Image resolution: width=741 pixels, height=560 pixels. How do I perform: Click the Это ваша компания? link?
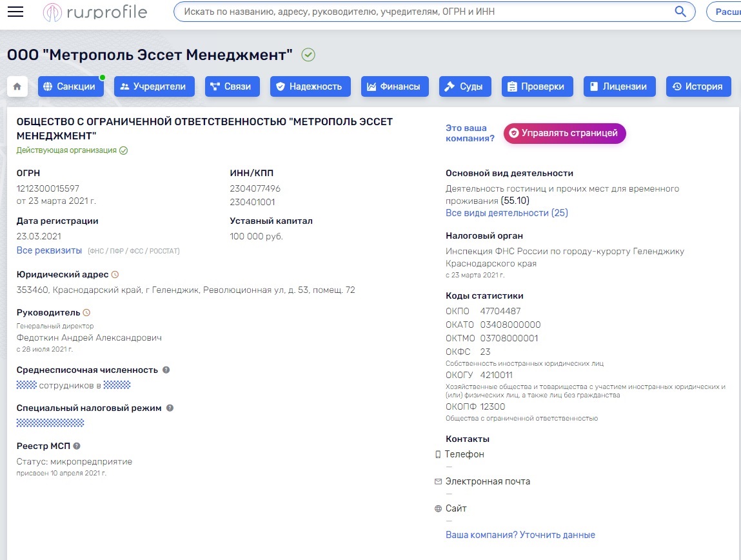469,134
